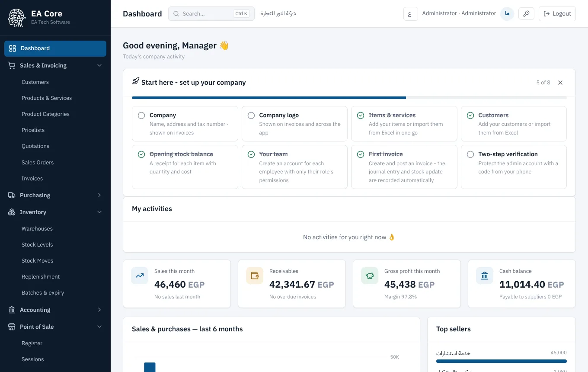The height and width of the screenshot is (372, 588).
Task: Click the Purchasing truck icon
Action: tap(12, 196)
